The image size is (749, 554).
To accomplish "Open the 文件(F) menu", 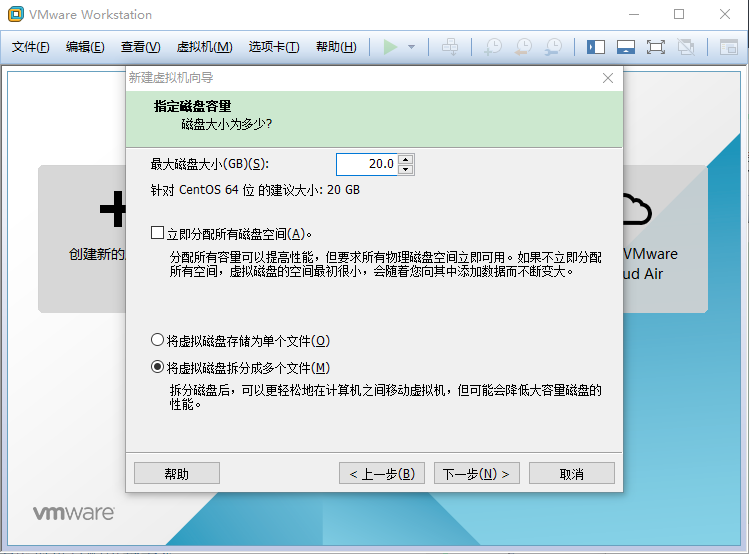I will (31, 47).
